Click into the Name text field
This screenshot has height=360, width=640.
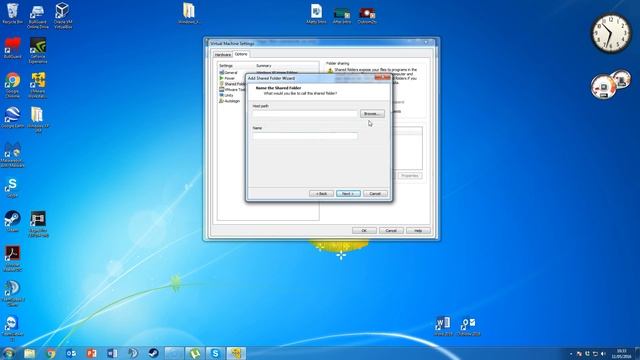305,136
